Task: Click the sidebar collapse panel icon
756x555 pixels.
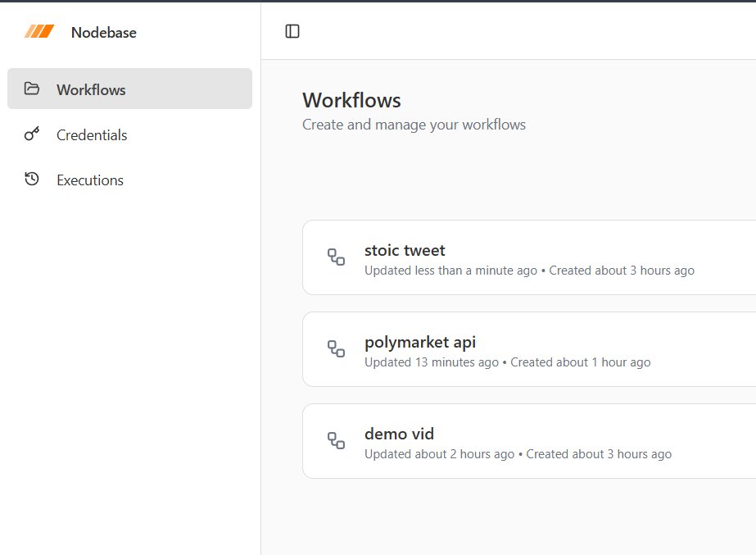Action: [x=292, y=30]
